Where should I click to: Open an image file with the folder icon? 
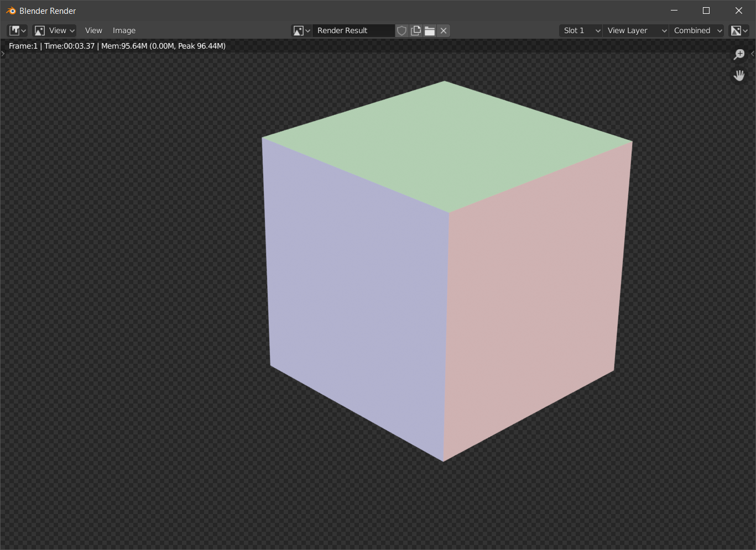(x=430, y=30)
